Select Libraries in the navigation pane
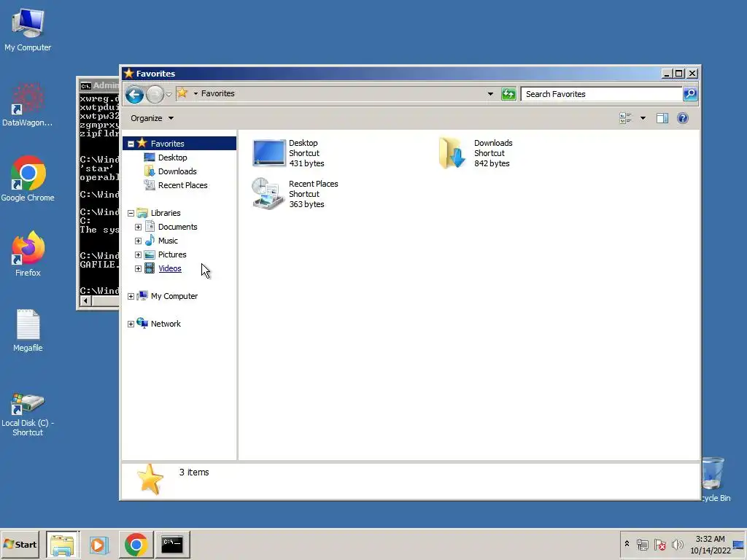The width and height of the screenshot is (747, 560). point(166,213)
